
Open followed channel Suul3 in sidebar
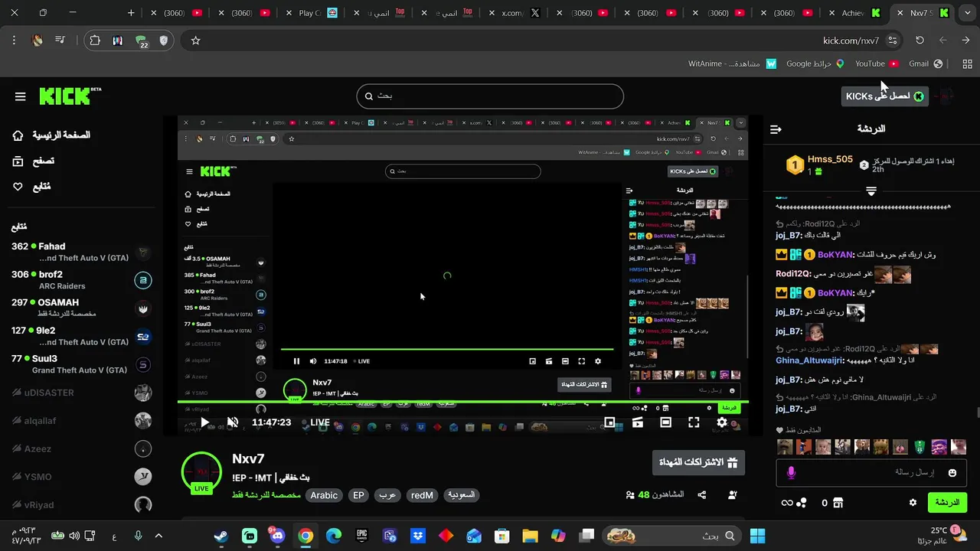coord(80,364)
